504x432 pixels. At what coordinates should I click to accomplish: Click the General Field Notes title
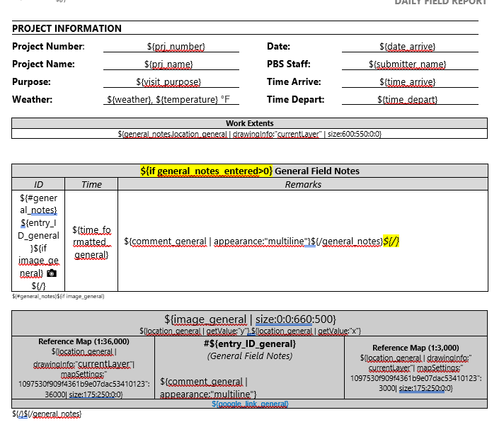click(x=317, y=171)
